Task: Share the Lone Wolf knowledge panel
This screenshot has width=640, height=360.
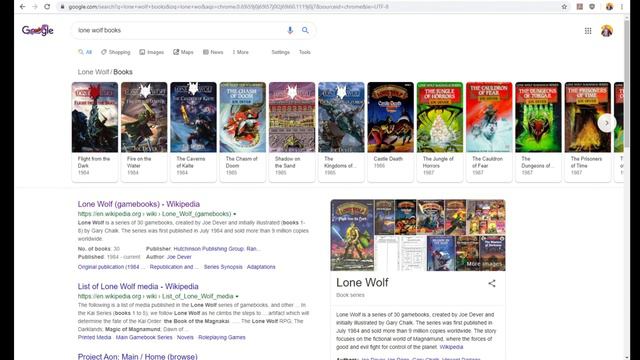Action: click(492, 283)
